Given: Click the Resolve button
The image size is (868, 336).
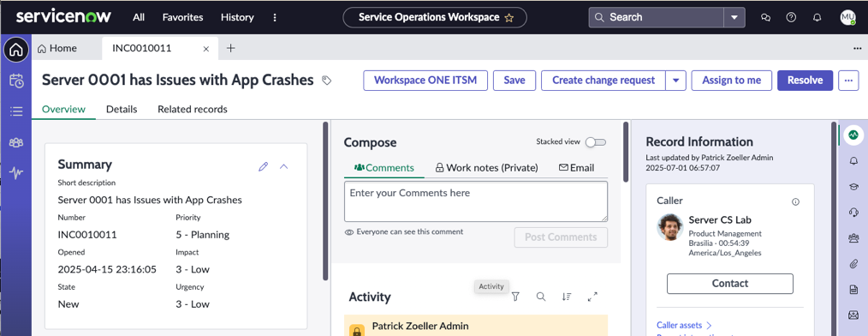Looking at the screenshot, I should click(x=805, y=81).
